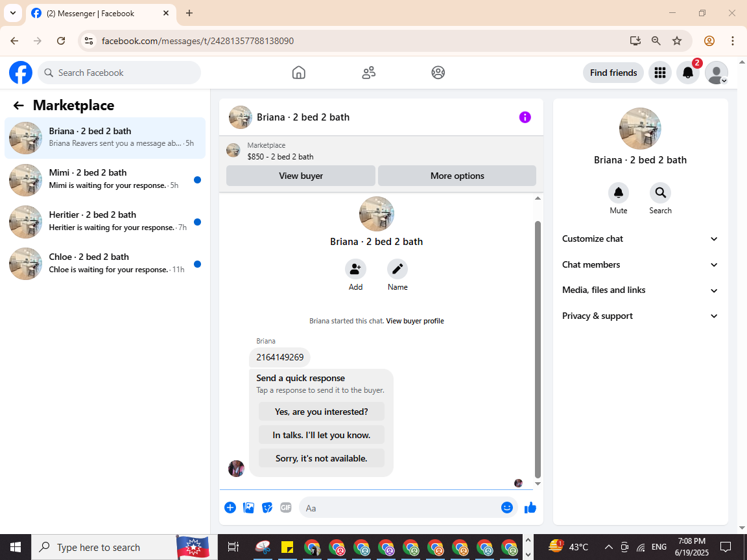747x560 pixels.
Task: Open Chrome three-dot menu
Action: [x=733, y=41]
